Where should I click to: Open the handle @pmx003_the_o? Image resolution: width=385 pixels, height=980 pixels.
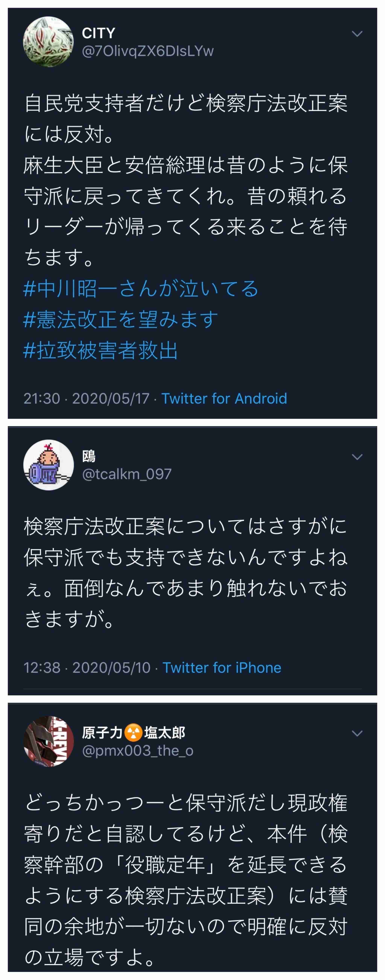click(138, 751)
